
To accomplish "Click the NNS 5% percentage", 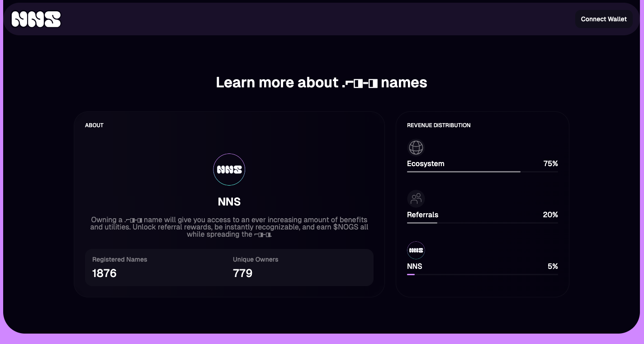I will pos(552,266).
